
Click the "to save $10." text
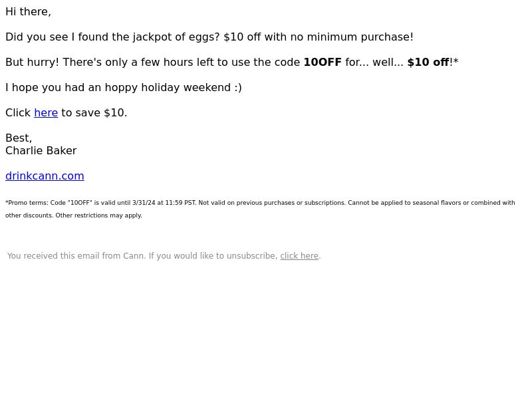point(94,112)
